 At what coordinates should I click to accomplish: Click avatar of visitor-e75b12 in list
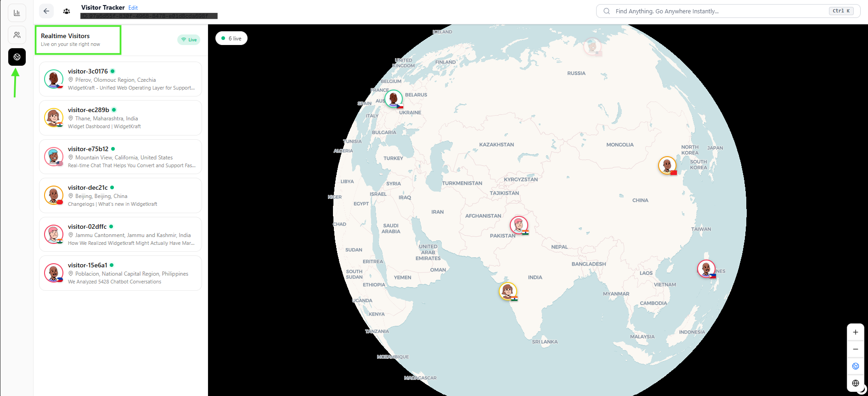[54, 157]
